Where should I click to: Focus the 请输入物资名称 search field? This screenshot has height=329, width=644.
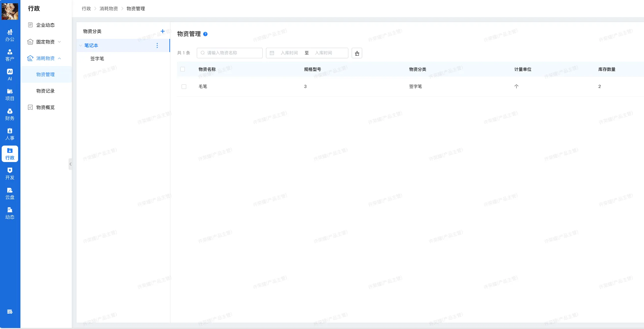[x=230, y=53]
